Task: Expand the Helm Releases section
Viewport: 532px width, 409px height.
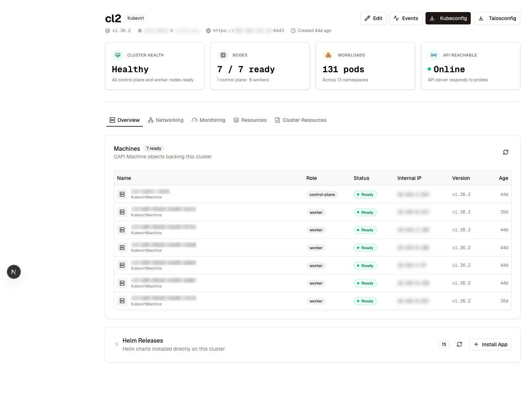Action: coord(117,344)
